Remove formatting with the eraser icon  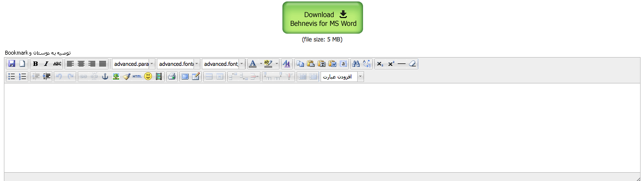(x=412, y=64)
